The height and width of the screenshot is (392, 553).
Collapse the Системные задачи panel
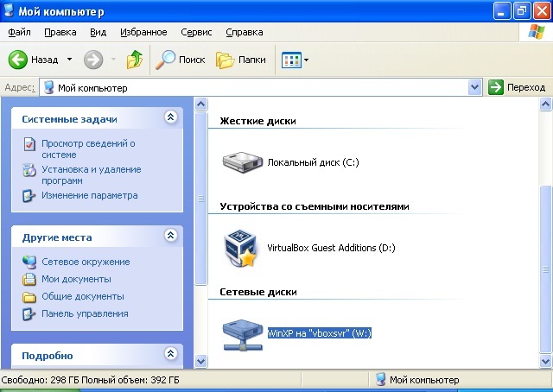click(170, 117)
